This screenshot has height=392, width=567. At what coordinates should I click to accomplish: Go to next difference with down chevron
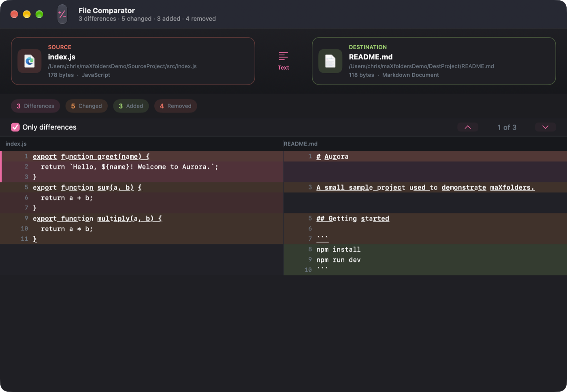coord(546,127)
